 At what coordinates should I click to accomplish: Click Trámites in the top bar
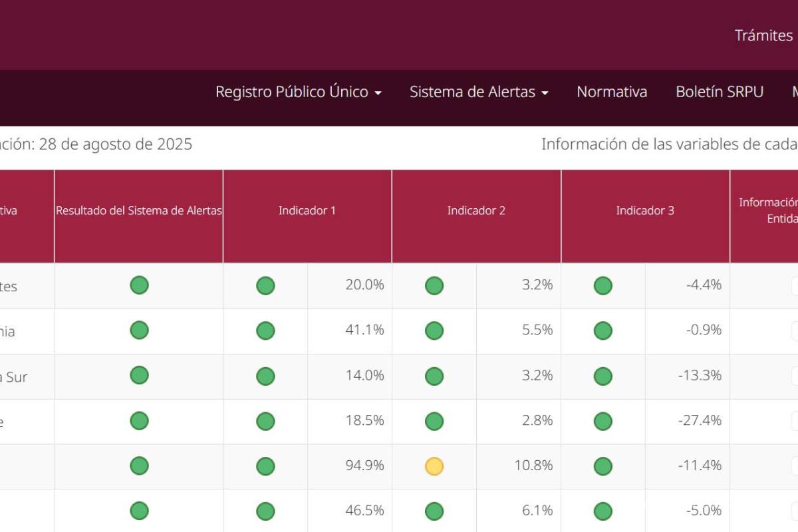(x=763, y=35)
